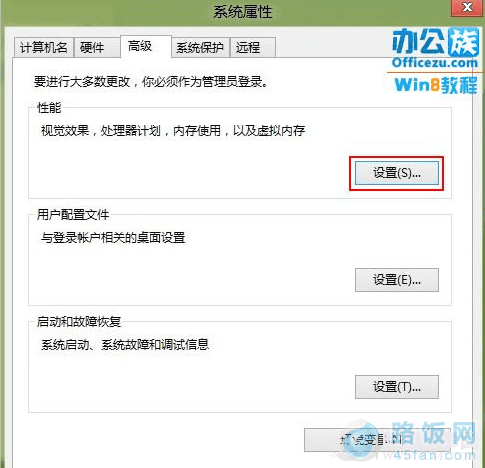Switch to the 计算机名 tab
This screenshot has width=485, height=468.
coord(44,48)
